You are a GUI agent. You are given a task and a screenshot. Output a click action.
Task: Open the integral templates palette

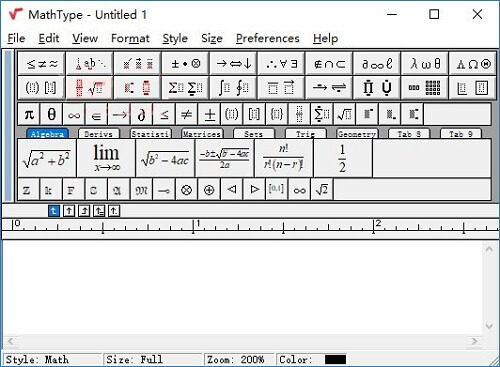(233, 88)
